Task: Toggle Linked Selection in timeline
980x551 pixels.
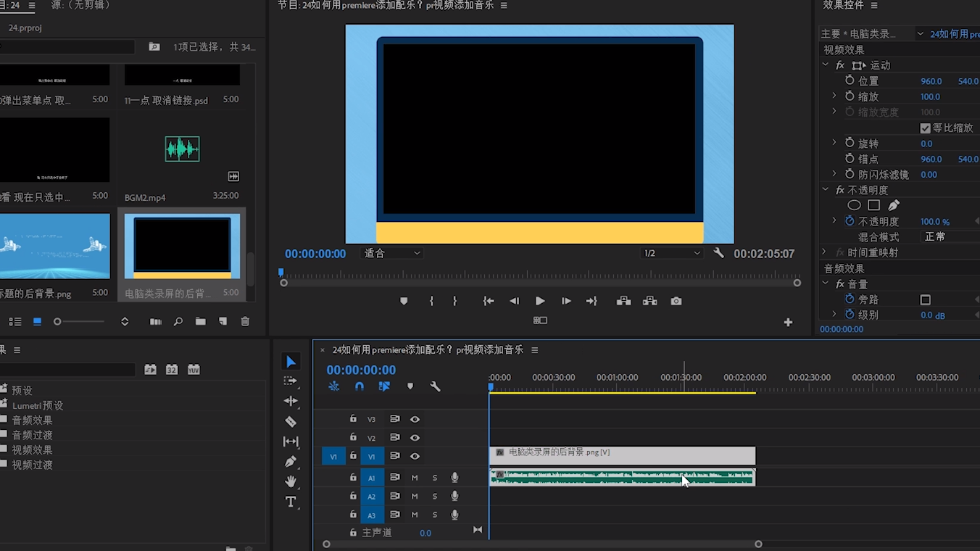Action: [384, 386]
